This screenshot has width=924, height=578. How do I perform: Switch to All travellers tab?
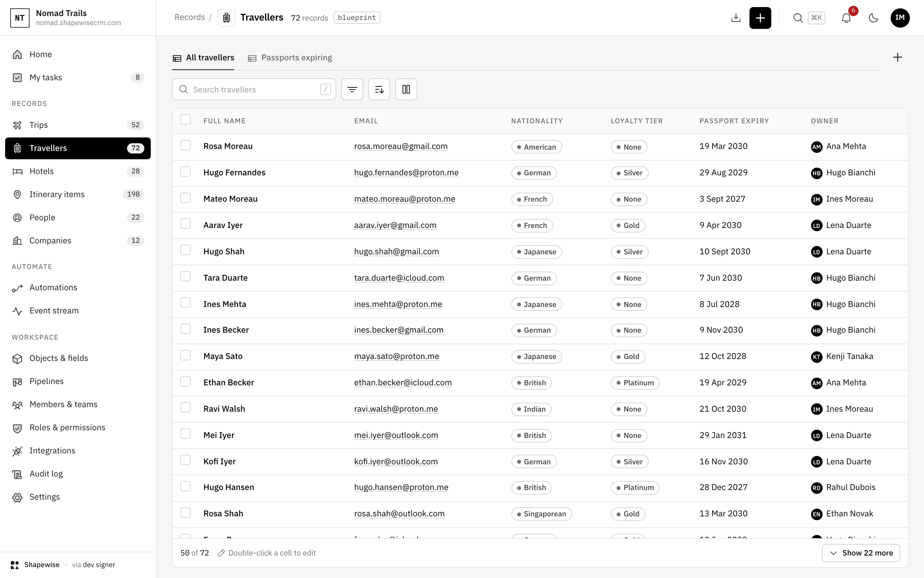(x=203, y=58)
